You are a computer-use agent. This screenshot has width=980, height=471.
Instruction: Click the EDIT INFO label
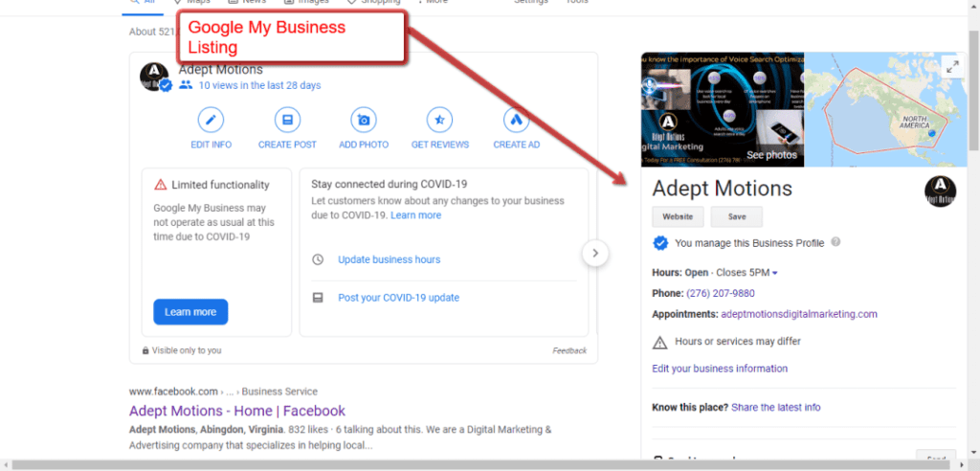tap(212, 145)
